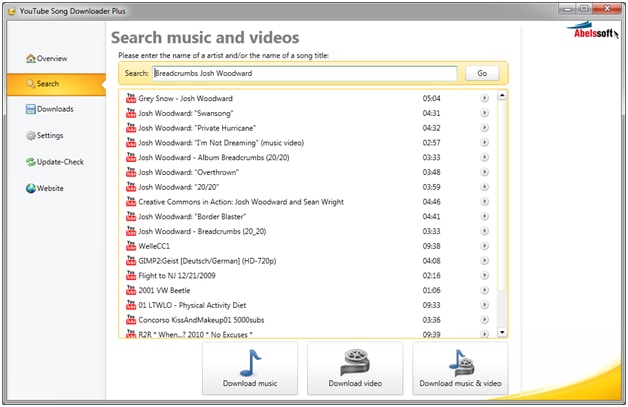Preview play Grey Snow - Josh Woodward
Screen dimensions: 628x407
(x=484, y=98)
